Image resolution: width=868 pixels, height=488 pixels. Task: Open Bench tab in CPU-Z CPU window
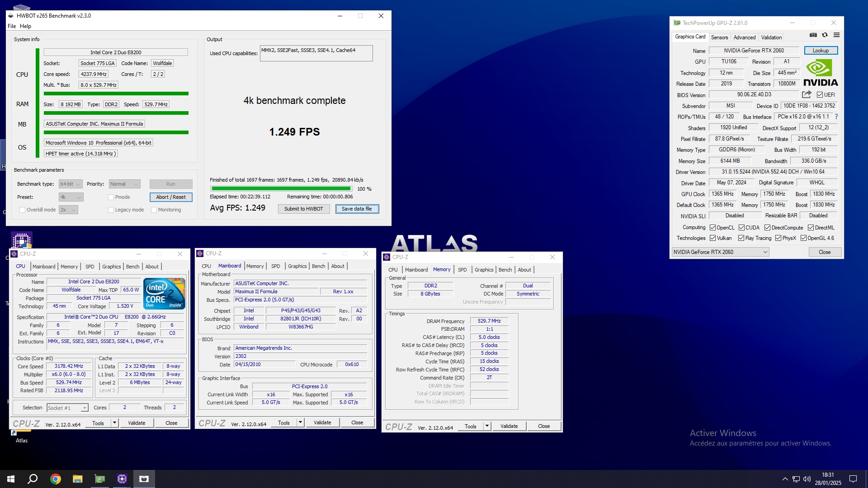132,267
